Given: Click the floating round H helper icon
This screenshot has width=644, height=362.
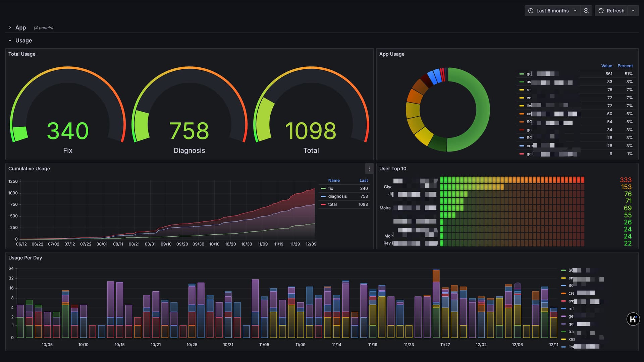Looking at the screenshot, I should pyautogui.click(x=633, y=319).
